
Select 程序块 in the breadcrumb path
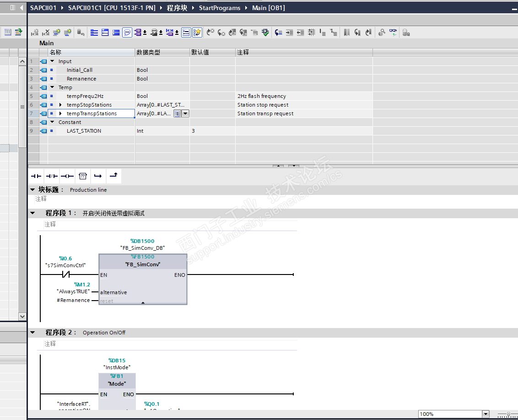177,8
